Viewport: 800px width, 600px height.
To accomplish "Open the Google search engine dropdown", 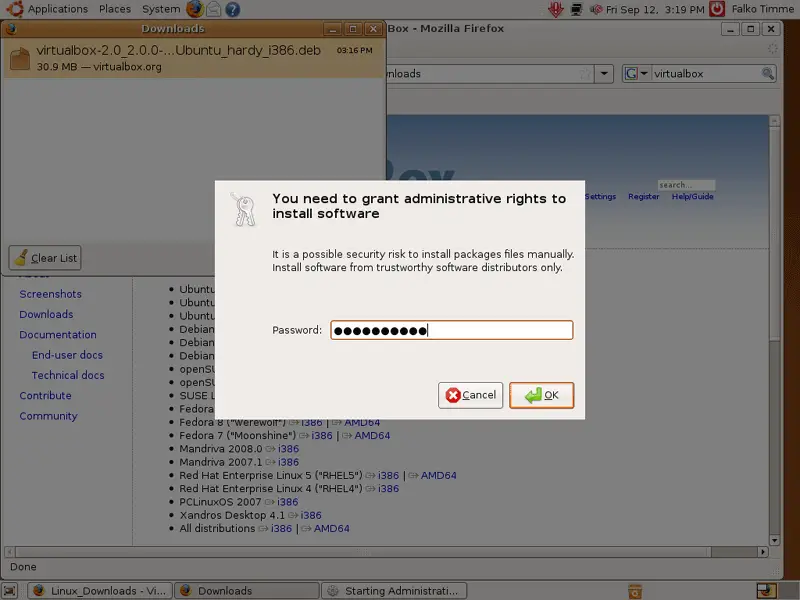I will pyautogui.click(x=636, y=73).
